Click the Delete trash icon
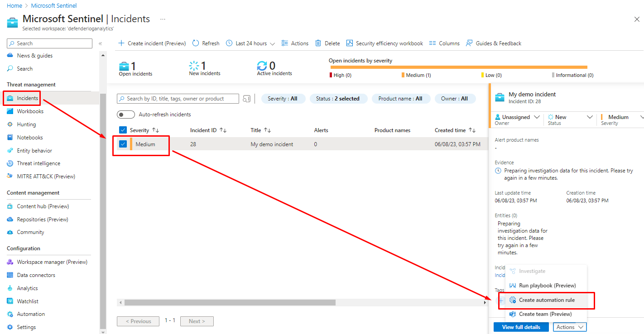Screen dimensions: 644x334 318,43
